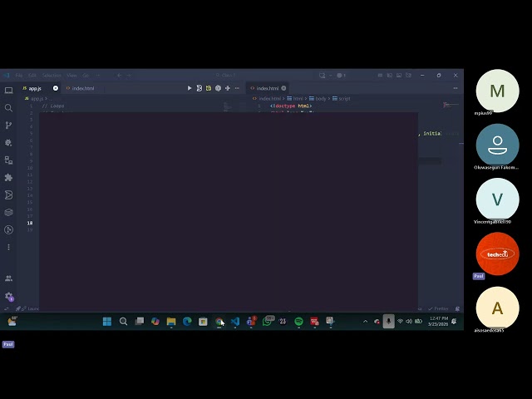Viewport: 532px width, 399px height.
Task: Close the index.html tab in the right group
Action: [x=283, y=88]
